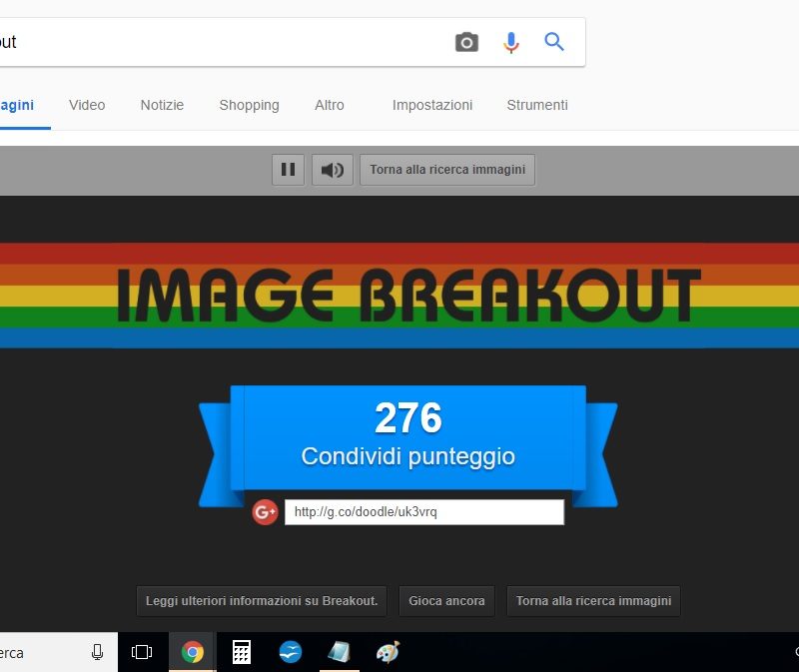Open the Strumenti tools menu
The width and height of the screenshot is (799, 672).
coord(537,105)
